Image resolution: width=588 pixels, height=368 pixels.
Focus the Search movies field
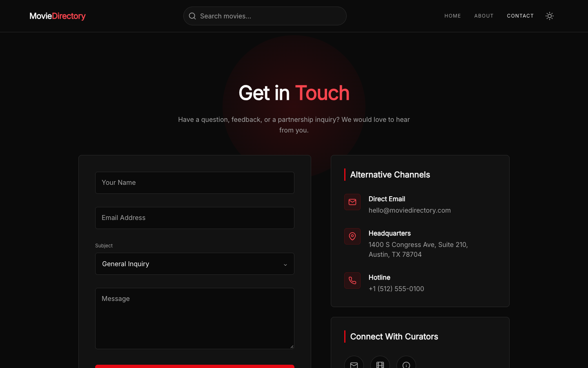tap(265, 16)
